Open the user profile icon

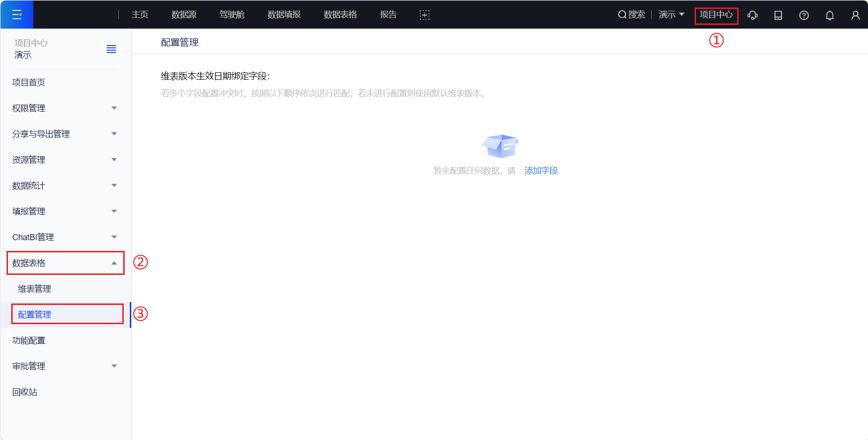[x=855, y=15]
